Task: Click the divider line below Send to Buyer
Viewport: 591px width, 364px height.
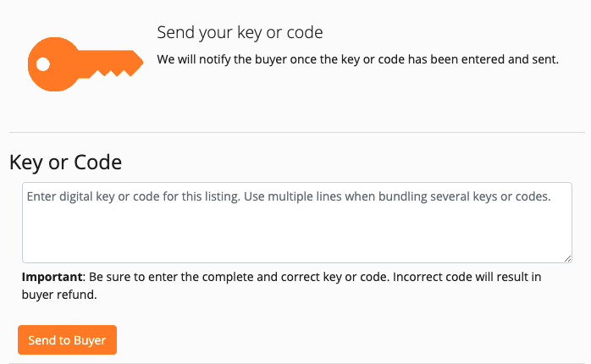Action: click(x=296, y=363)
